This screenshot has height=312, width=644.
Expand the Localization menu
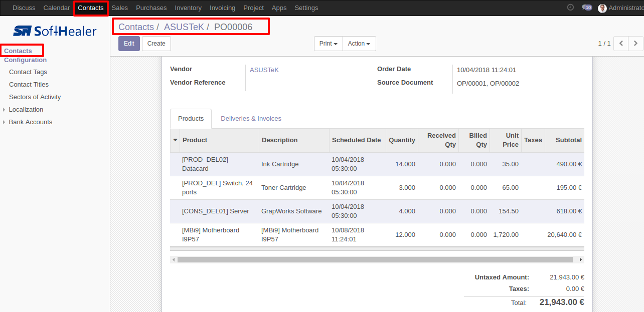click(x=26, y=110)
